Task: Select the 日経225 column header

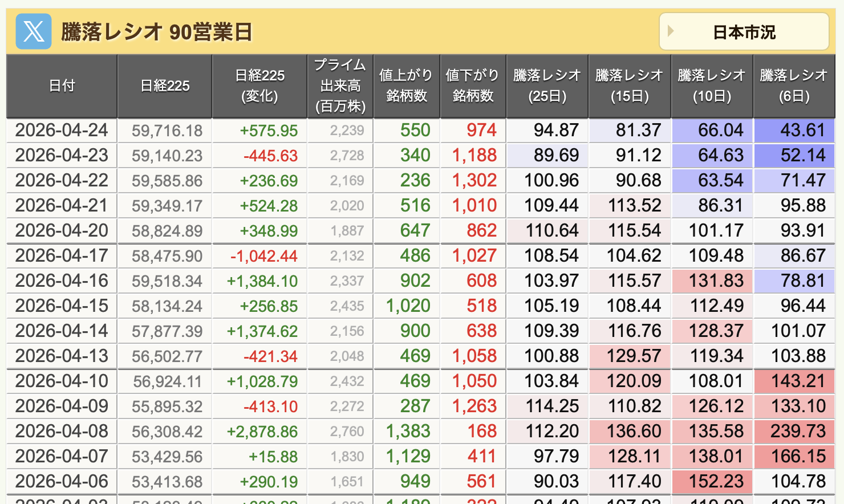Action: pos(165,86)
